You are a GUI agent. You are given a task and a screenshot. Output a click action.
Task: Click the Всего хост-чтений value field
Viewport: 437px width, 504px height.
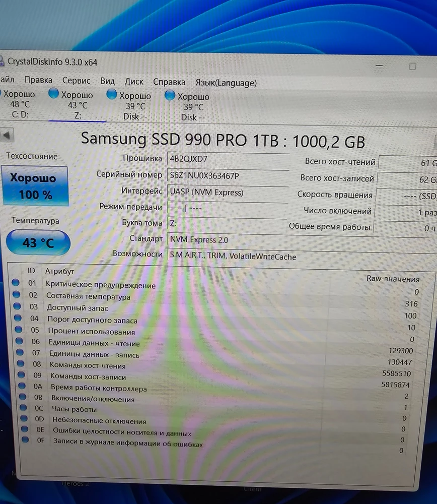[408, 163]
